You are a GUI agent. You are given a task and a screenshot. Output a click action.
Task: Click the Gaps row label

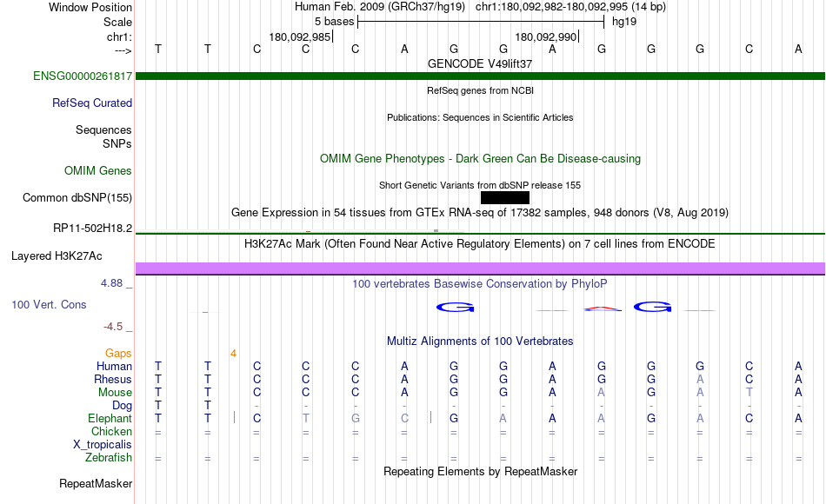[118, 354]
